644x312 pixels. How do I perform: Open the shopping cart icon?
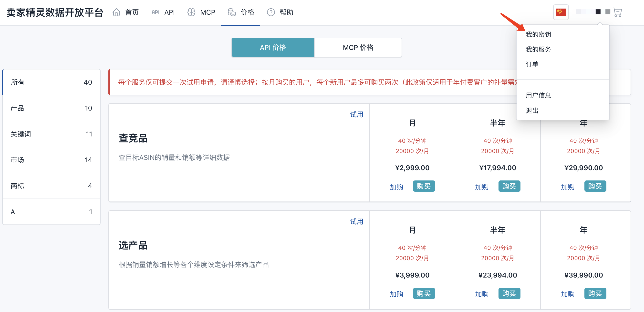tap(617, 12)
